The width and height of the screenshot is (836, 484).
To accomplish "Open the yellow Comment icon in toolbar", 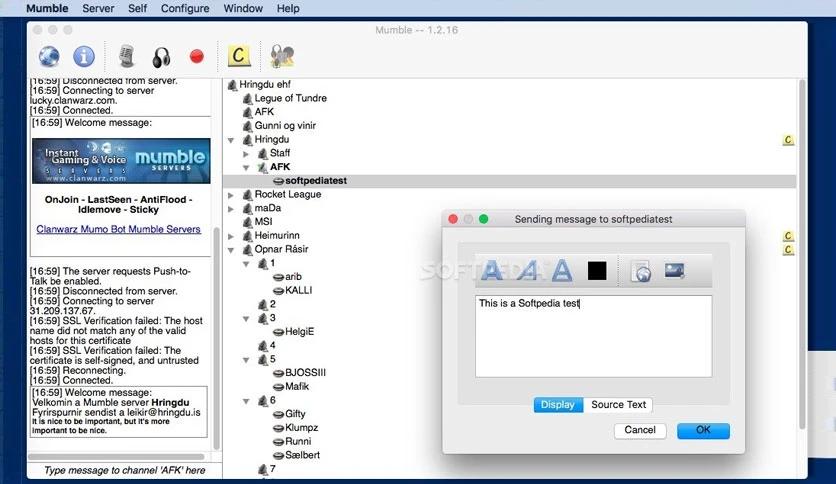I will [239, 55].
